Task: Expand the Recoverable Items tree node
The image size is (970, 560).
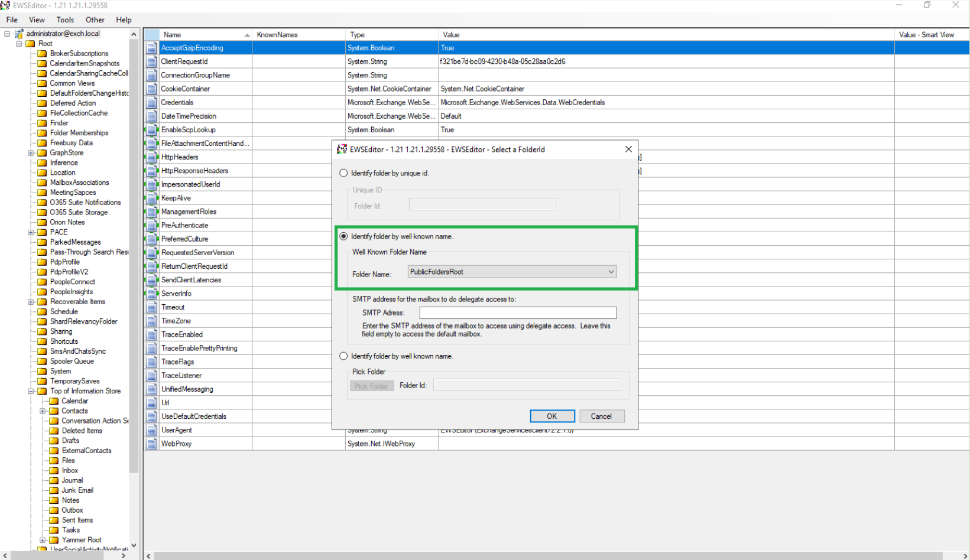Action: (x=31, y=302)
